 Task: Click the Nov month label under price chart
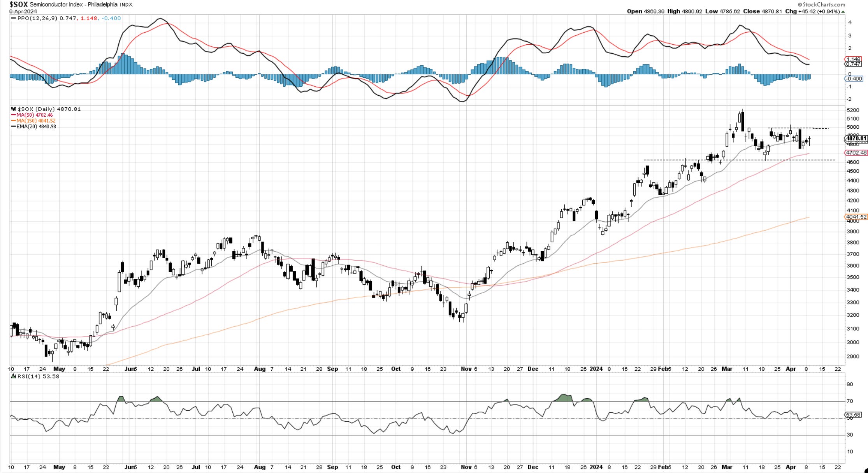point(466,369)
